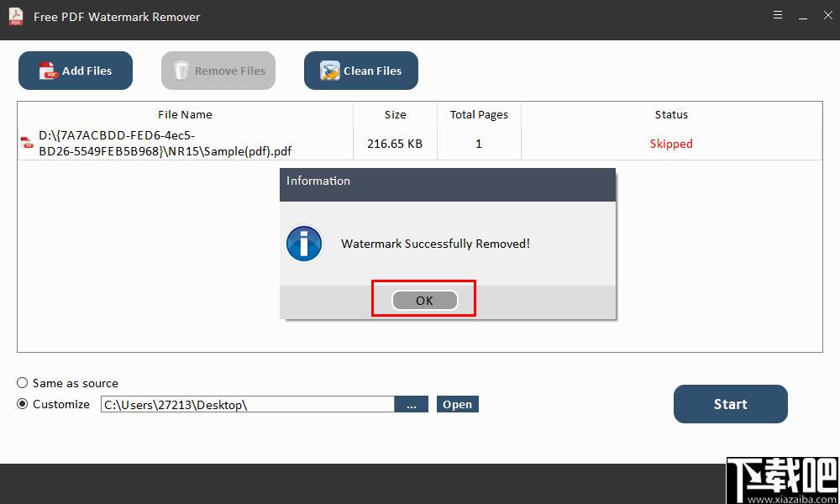This screenshot has width=840, height=504.
Task: Click the Remove Files button
Action: (218, 71)
